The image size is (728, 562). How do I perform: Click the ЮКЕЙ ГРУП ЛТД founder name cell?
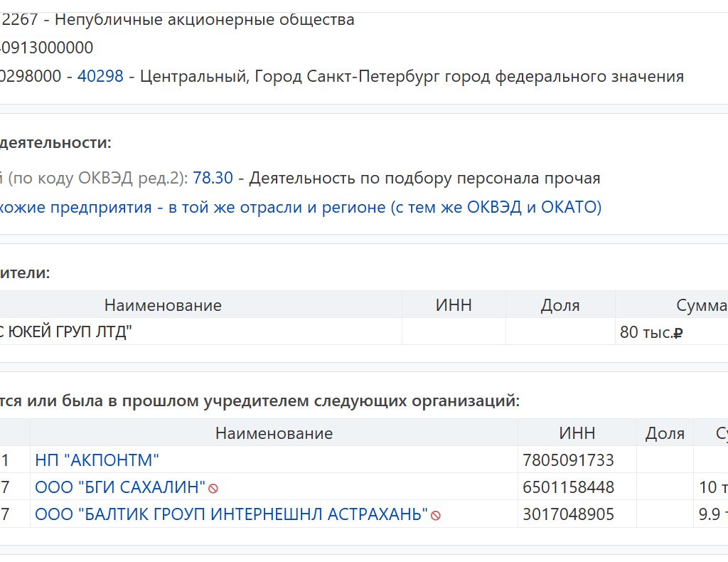pyautogui.click(x=68, y=332)
